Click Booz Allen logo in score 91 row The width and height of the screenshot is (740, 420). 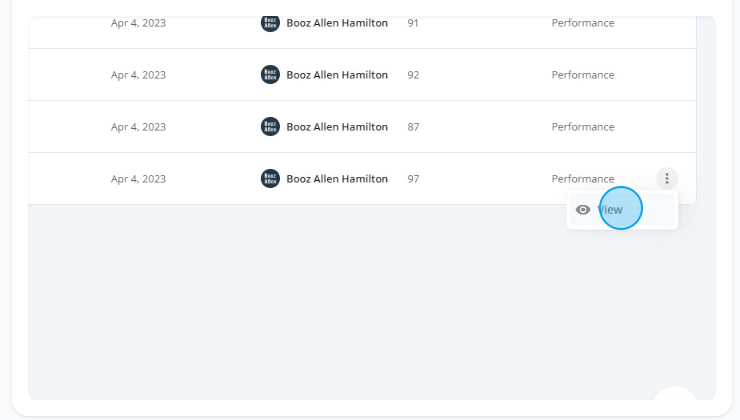click(x=270, y=23)
